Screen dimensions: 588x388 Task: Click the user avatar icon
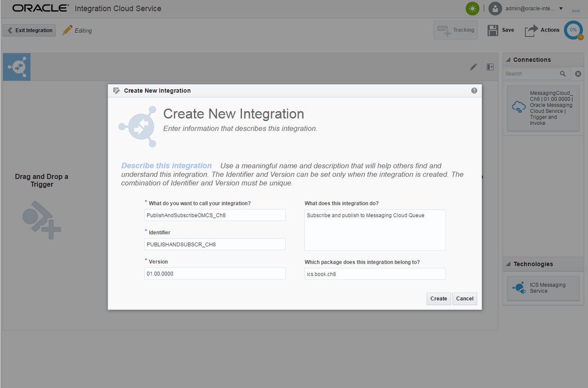pos(495,8)
